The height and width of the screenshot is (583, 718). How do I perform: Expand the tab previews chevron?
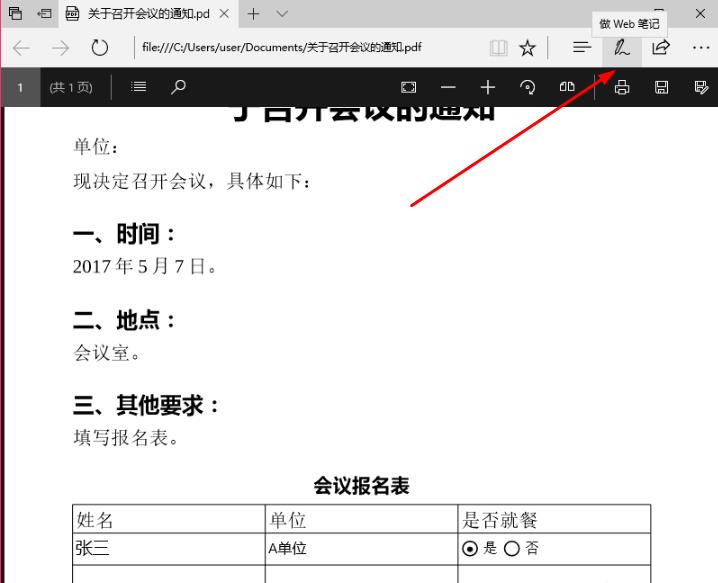pos(282,14)
